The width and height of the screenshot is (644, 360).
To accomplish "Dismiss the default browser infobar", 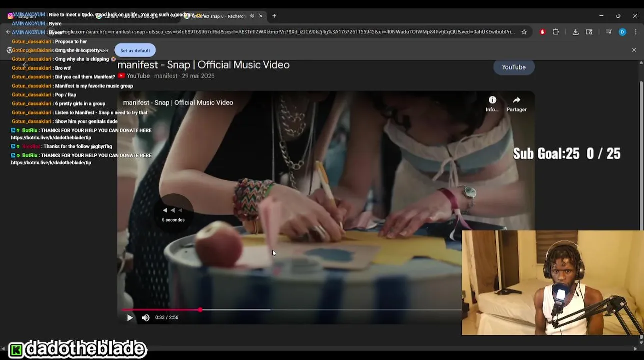I will tap(634, 50).
